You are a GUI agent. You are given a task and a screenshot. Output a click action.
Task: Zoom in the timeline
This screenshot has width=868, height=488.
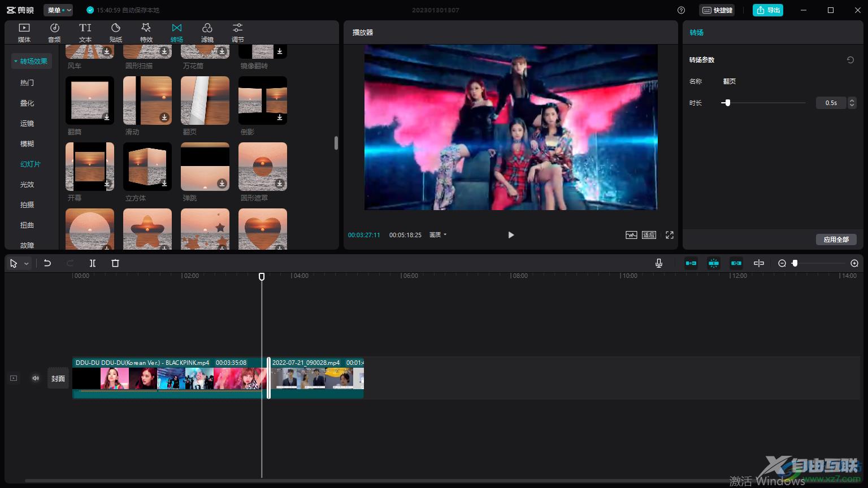[854, 263]
